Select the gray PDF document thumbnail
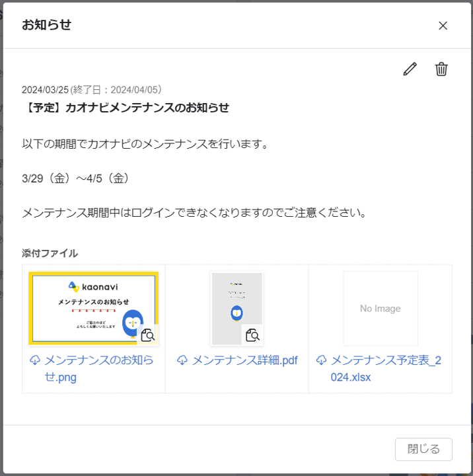The image size is (473, 476). [x=236, y=304]
